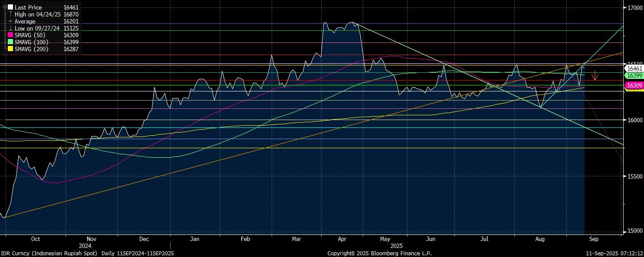Click the green 16399 axis price tag
This screenshot has width=644, height=257.
634,75
